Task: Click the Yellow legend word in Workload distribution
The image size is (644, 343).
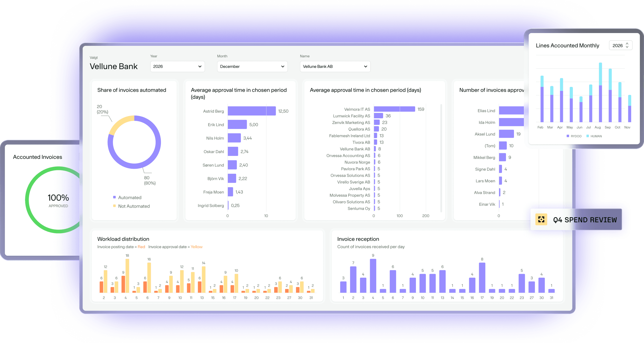Action: coord(197,247)
